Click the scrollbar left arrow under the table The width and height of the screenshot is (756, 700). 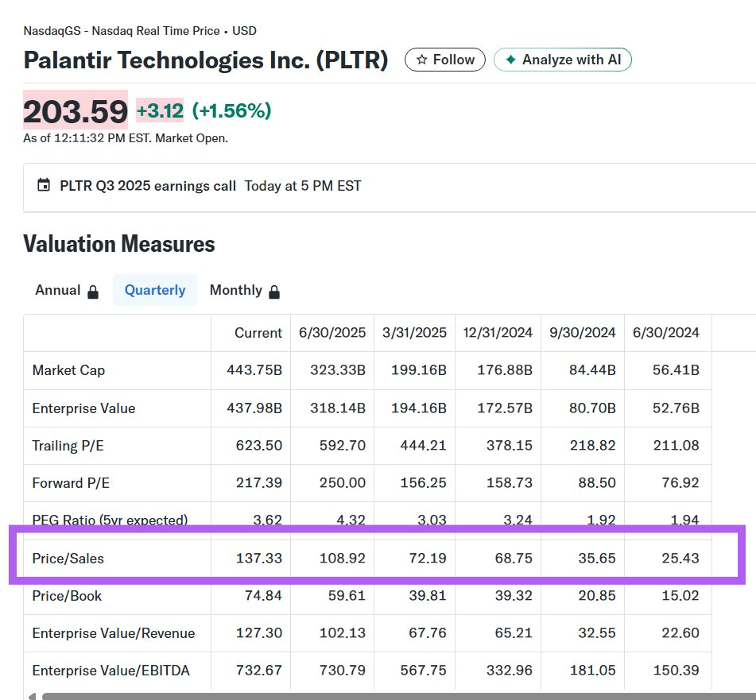point(32,697)
